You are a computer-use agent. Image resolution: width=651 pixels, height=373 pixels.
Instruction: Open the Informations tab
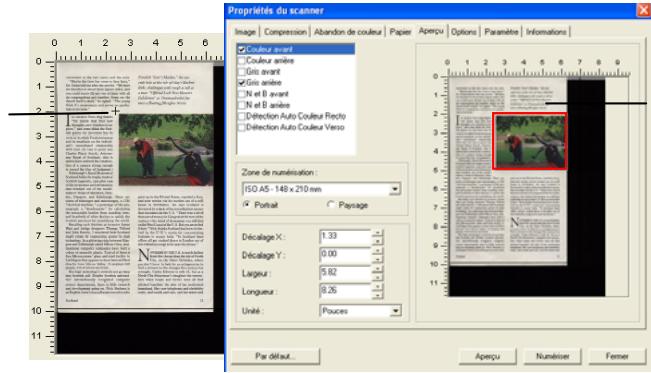pos(546,32)
